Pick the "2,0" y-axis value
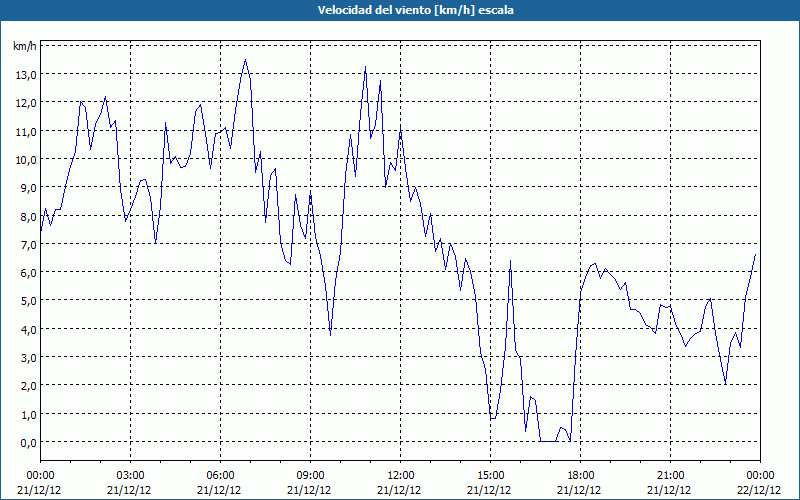This screenshot has width=800, height=500. click(29, 386)
